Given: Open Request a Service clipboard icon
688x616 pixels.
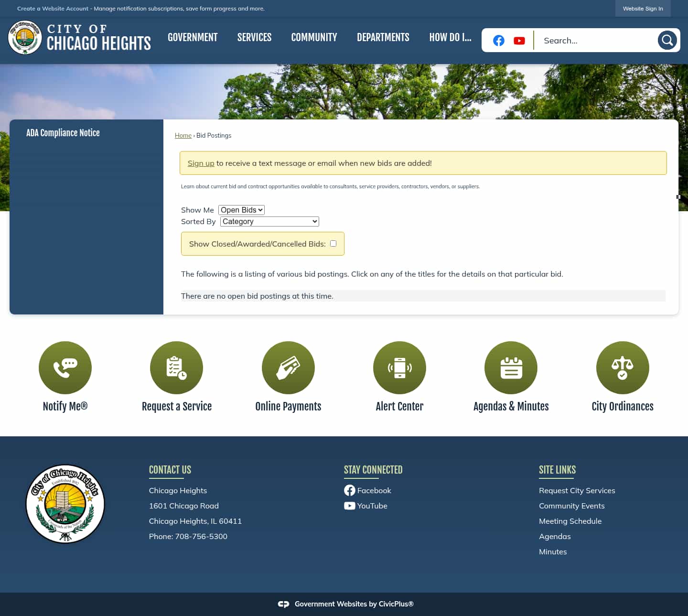Looking at the screenshot, I should pyautogui.click(x=176, y=367).
